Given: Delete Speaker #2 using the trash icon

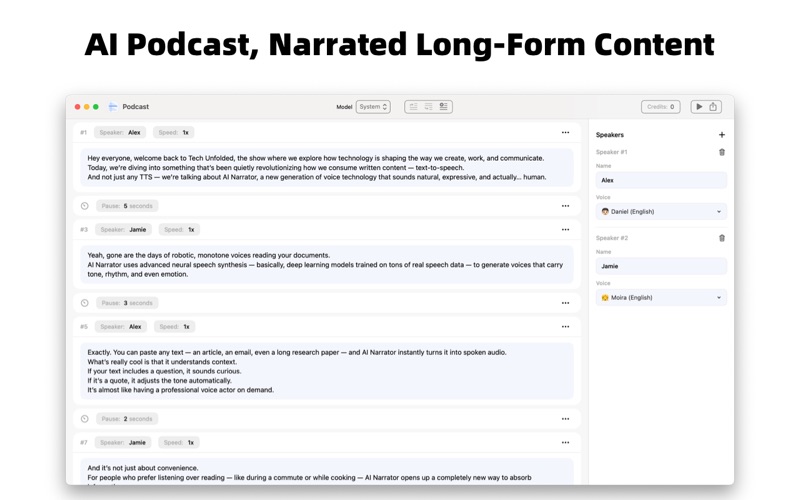Looking at the screenshot, I should tap(722, 238).
